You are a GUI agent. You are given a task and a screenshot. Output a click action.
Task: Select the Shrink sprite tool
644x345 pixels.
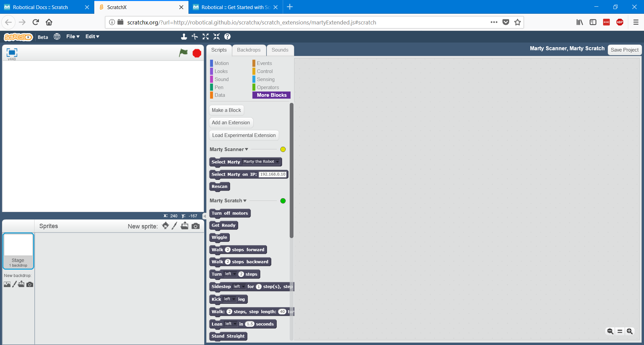[217, 37]
